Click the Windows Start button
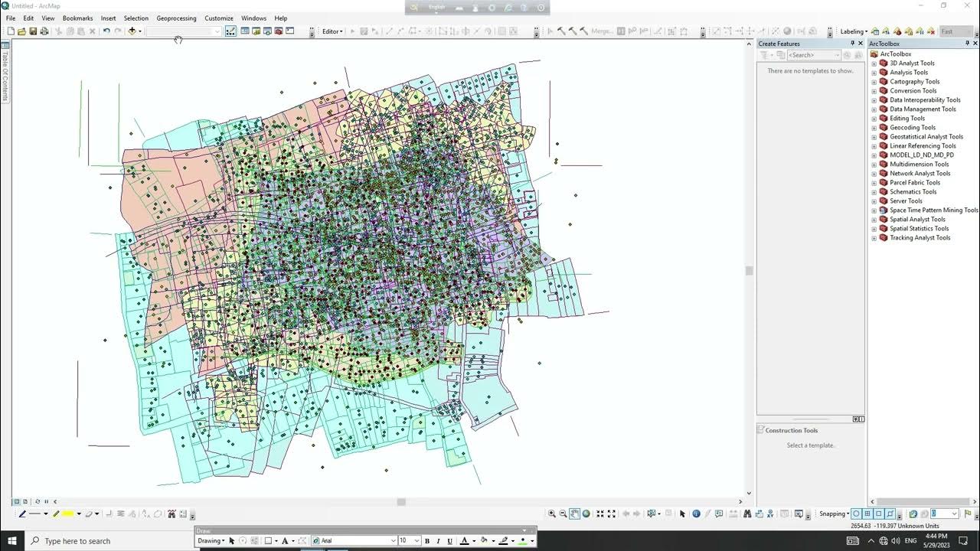980x551 pixels. 11,541
